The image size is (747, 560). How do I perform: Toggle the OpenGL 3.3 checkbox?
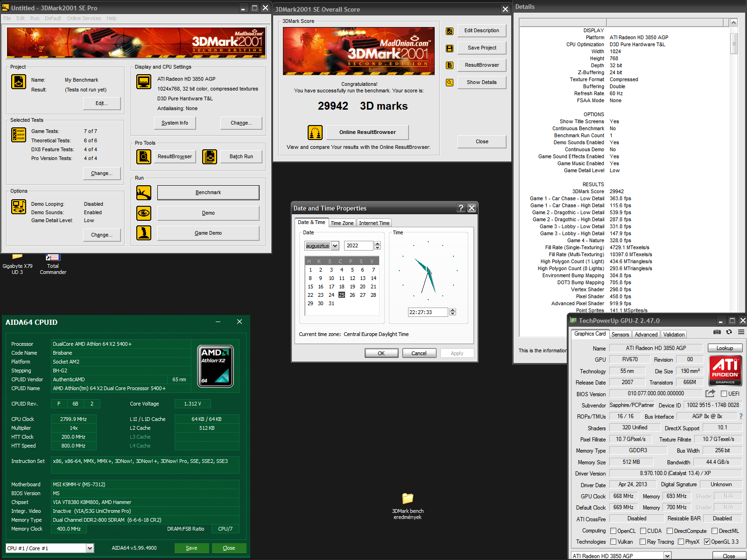tap(707, 542)
